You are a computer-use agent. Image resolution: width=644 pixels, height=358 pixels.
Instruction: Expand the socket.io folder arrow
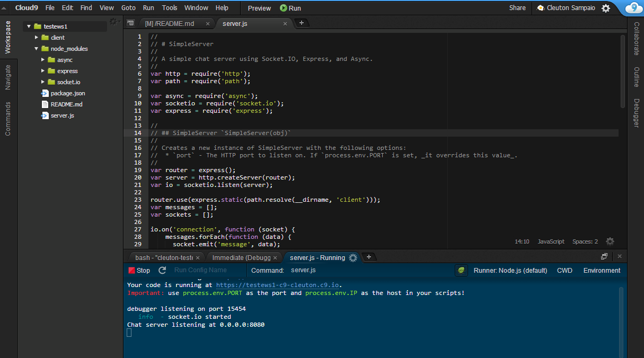tap(43, 82)
